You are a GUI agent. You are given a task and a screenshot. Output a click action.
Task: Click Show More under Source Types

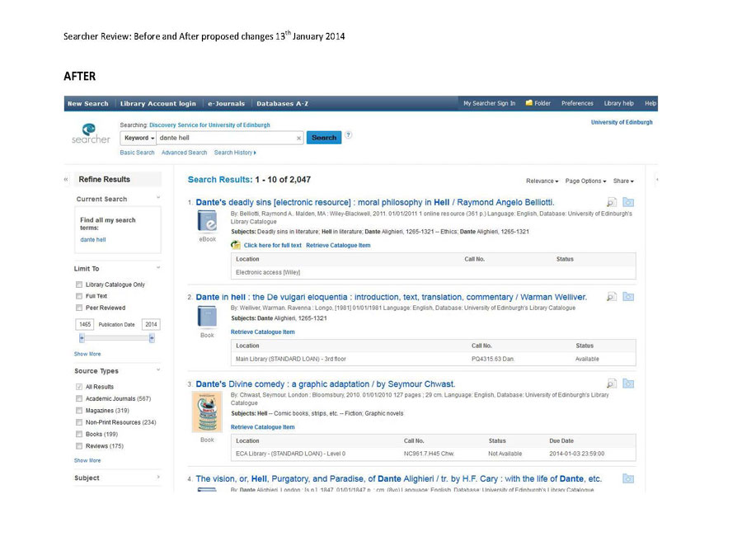click(87, 460)
